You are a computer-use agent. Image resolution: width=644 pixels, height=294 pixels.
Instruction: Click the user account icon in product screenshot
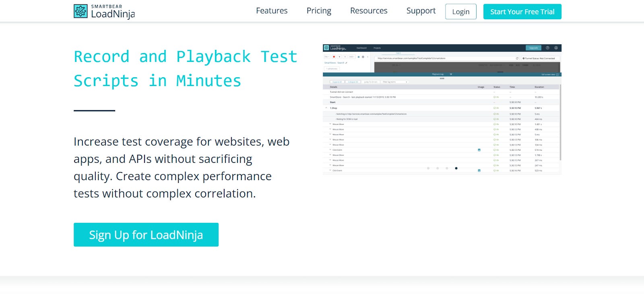(556, 48)
